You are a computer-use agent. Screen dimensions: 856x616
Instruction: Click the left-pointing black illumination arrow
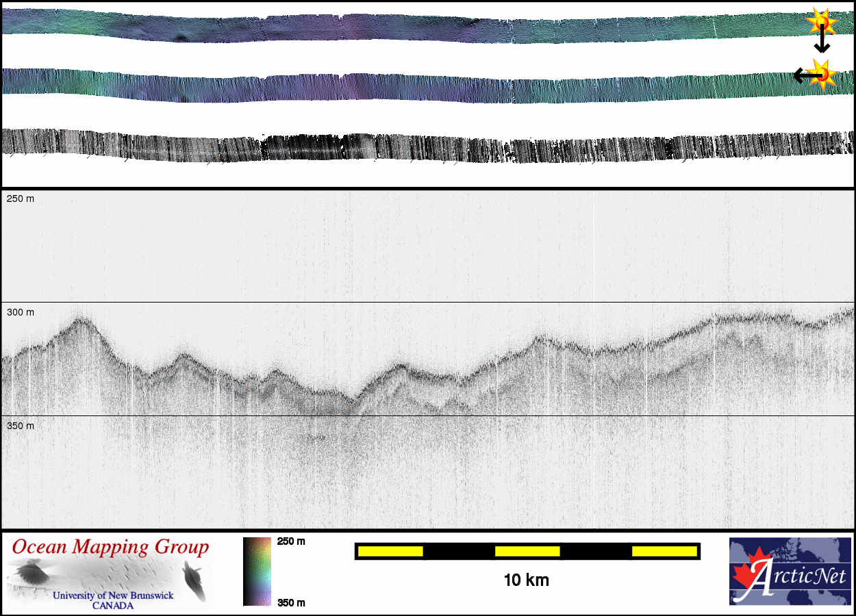(x=803, y=75)
